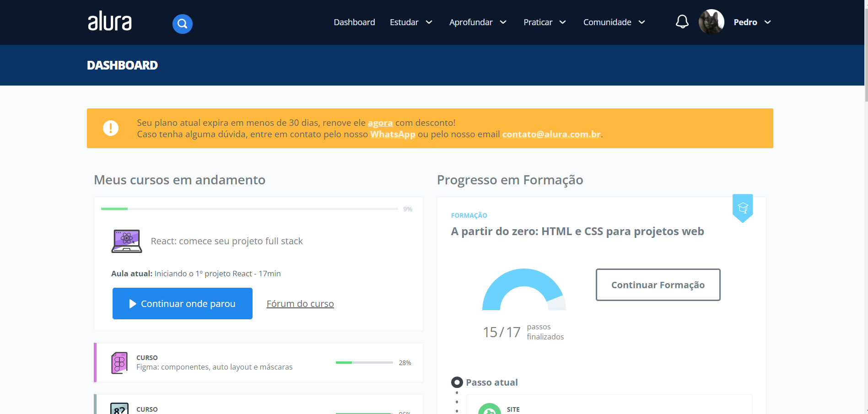868x414 pixels.
Task: Open notifications bell icon
Action: 682,22
